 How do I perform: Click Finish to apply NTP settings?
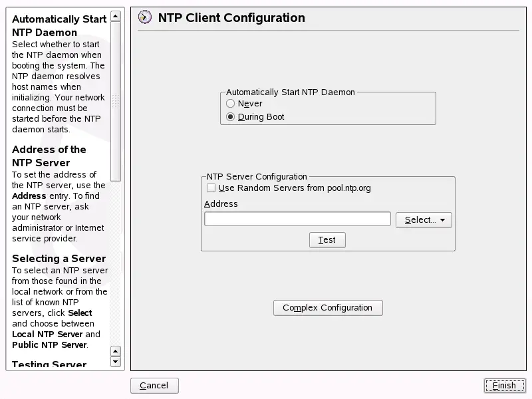click(504, 386)
